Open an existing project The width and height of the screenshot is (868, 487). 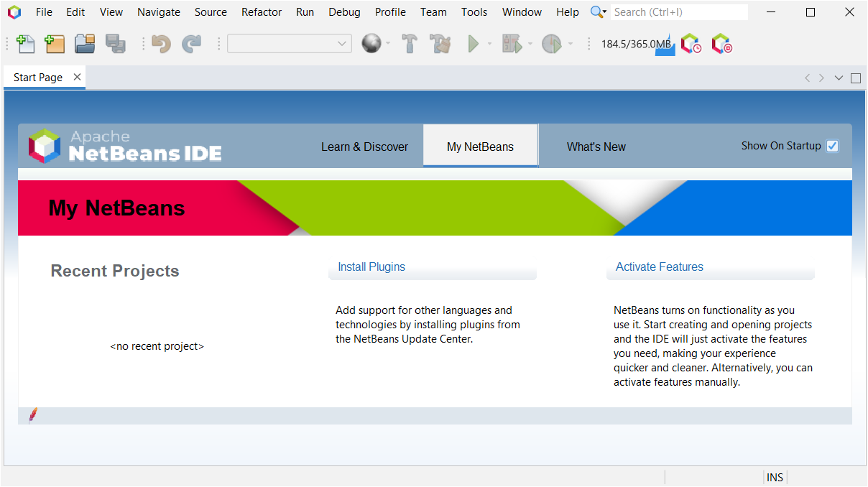pyautogui.click(x=85, y=44)
